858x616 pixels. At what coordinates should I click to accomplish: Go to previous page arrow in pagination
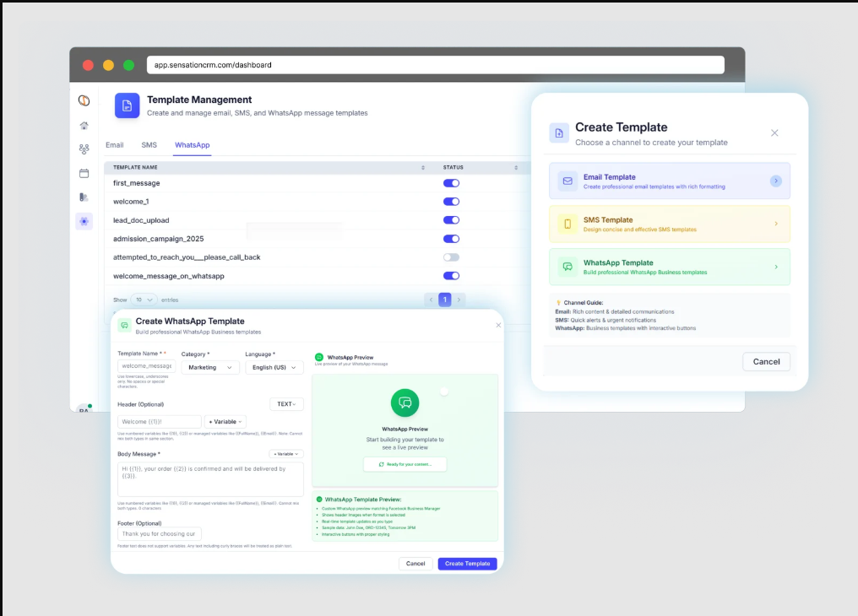tap(432, 300)
